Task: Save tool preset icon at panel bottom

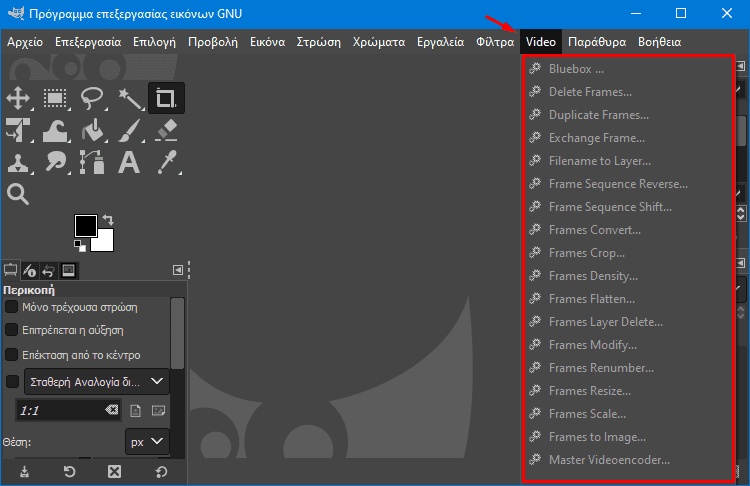Action: click(24, 472)
